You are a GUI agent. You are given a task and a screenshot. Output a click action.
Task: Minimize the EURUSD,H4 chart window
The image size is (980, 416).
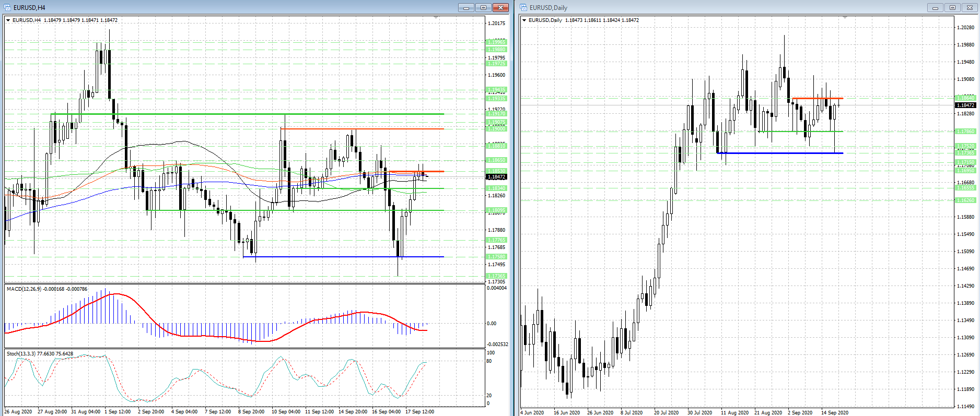[x=466, y=7]
